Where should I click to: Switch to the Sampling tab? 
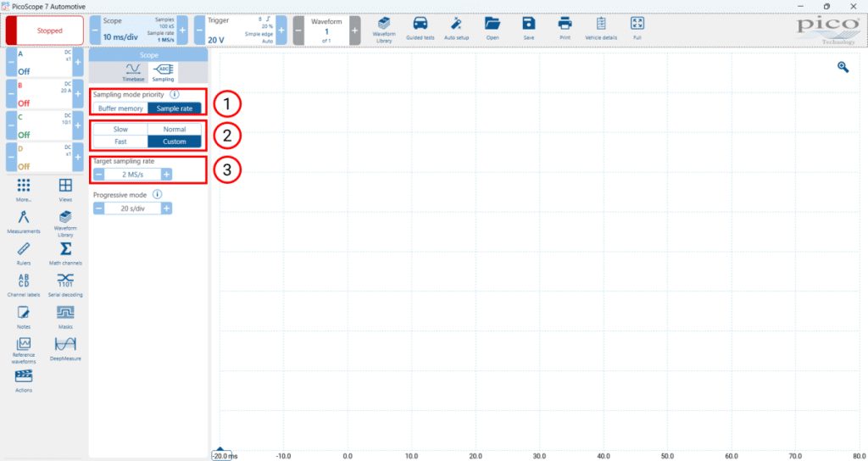[x=163, y=73]
